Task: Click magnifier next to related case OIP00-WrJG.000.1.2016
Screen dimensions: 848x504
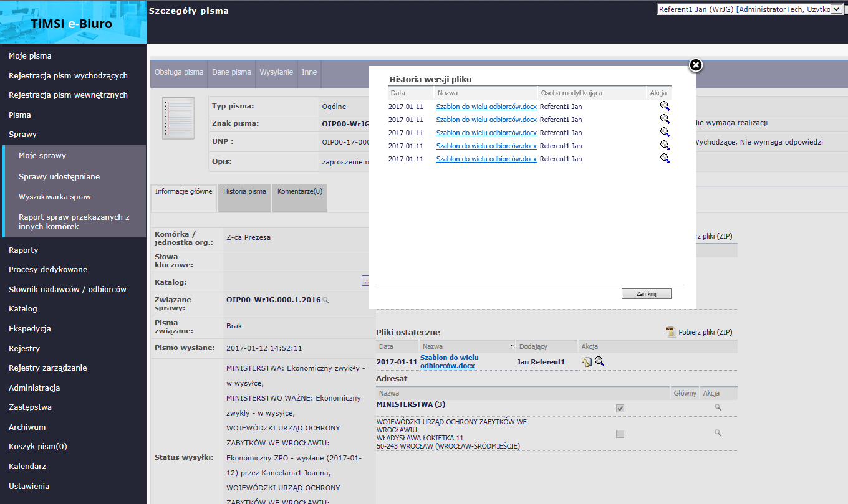Action: (326, 300)
